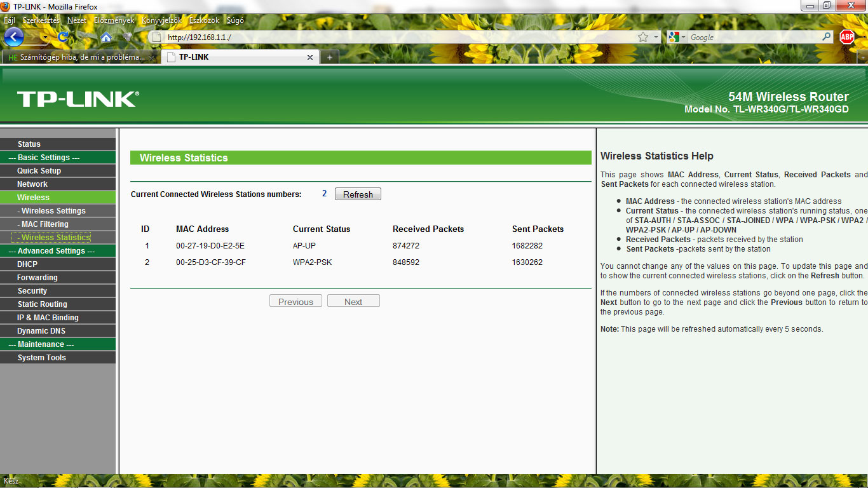Click the Wireless Statistics Help heading

(x=657, y=156)
